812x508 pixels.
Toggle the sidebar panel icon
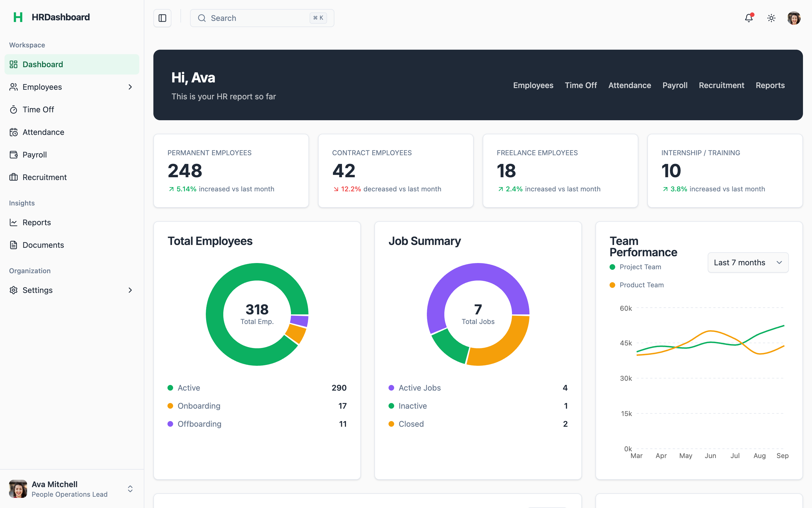click(162, 18)
